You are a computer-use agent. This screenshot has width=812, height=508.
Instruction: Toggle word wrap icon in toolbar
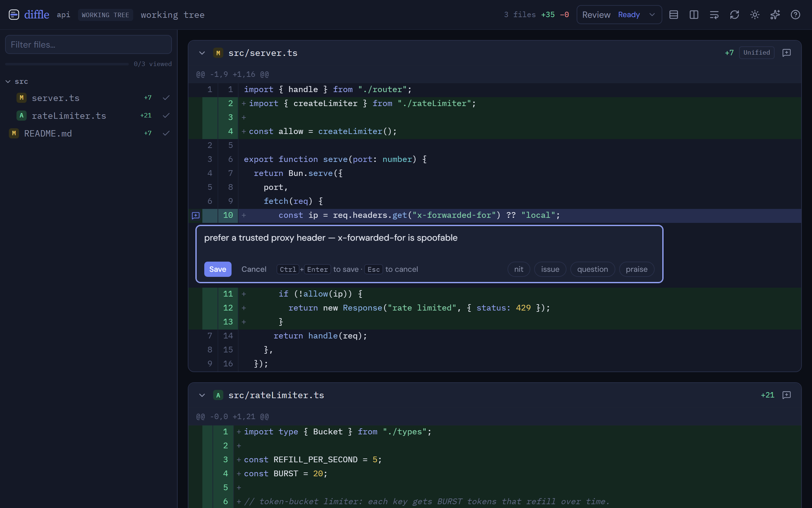[x=714, y=15]
